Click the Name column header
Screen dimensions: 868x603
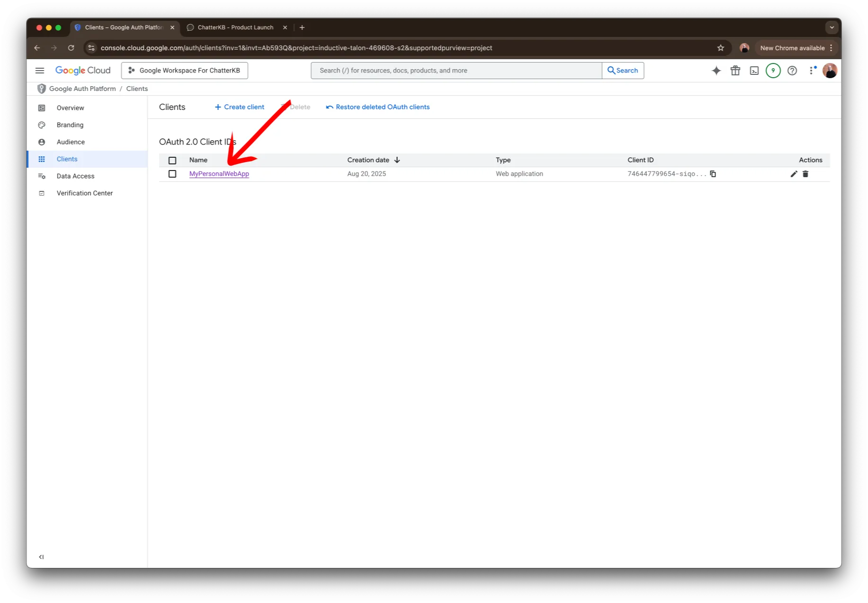pyautogui.click(x=198, y=160)
